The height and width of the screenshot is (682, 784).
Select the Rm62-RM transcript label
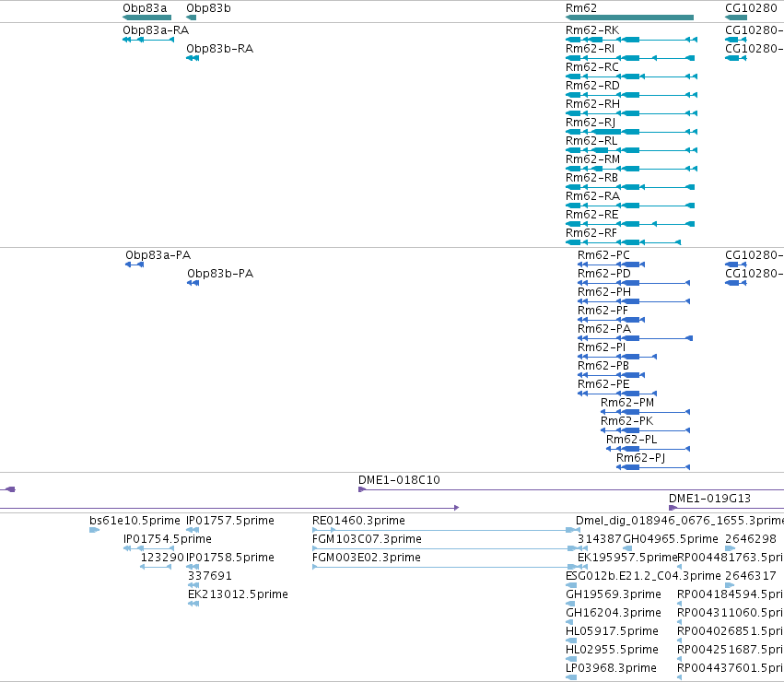coord(592,159)
